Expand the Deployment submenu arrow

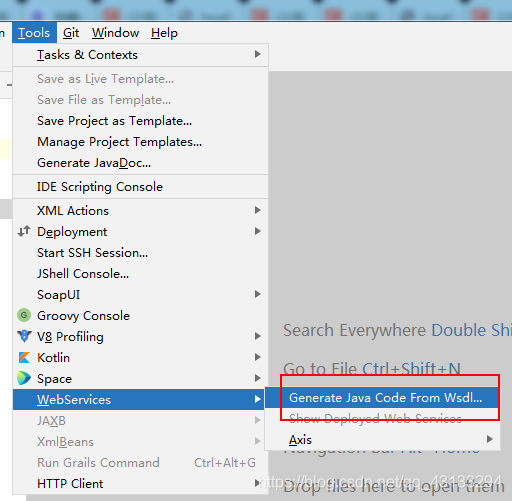257,231
